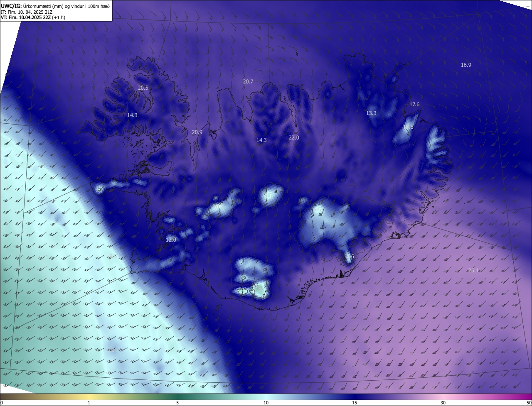Click the 0 tick on the color scale

[2, 403]
